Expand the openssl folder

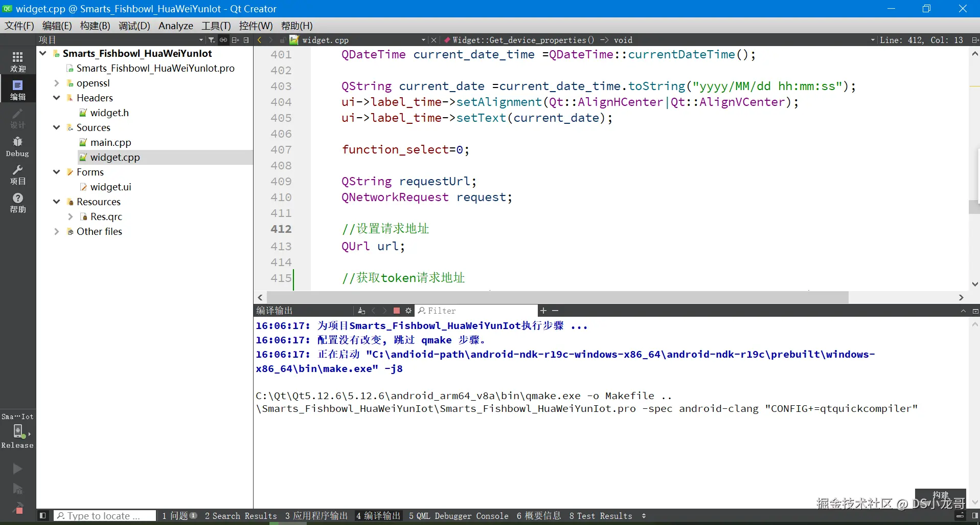click(x=57, y=83)
